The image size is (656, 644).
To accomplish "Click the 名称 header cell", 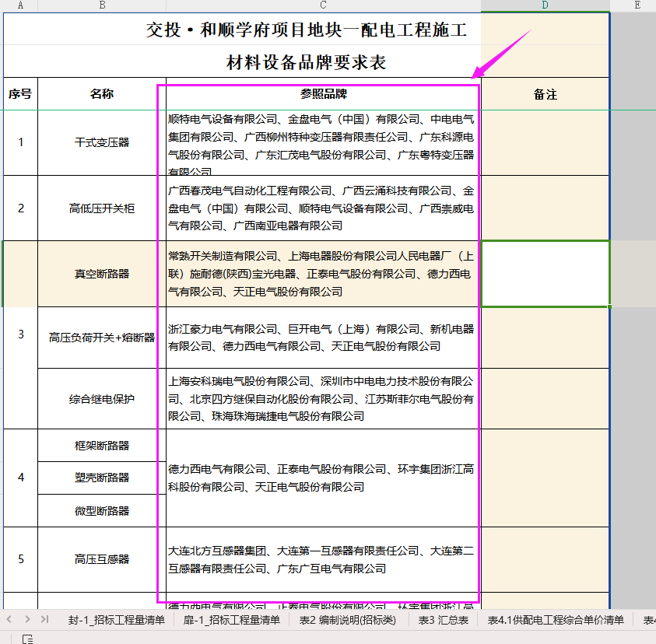I will click(102, 94).
